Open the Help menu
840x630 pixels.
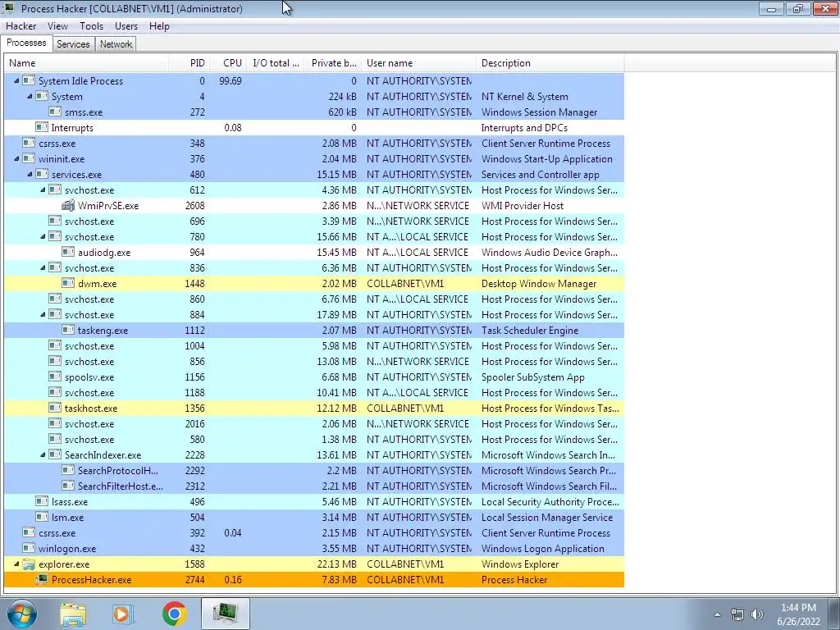[x=159, y=26]
